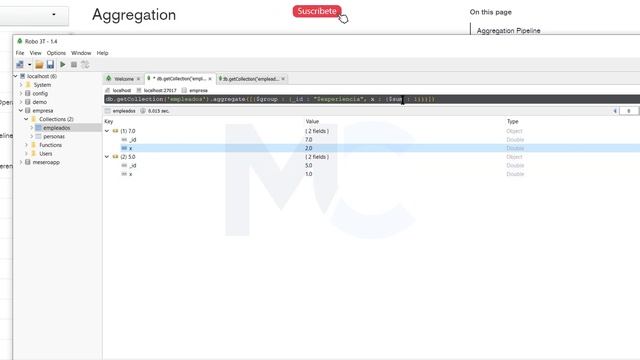Expand the personas collection arrow

pos(32,136)
